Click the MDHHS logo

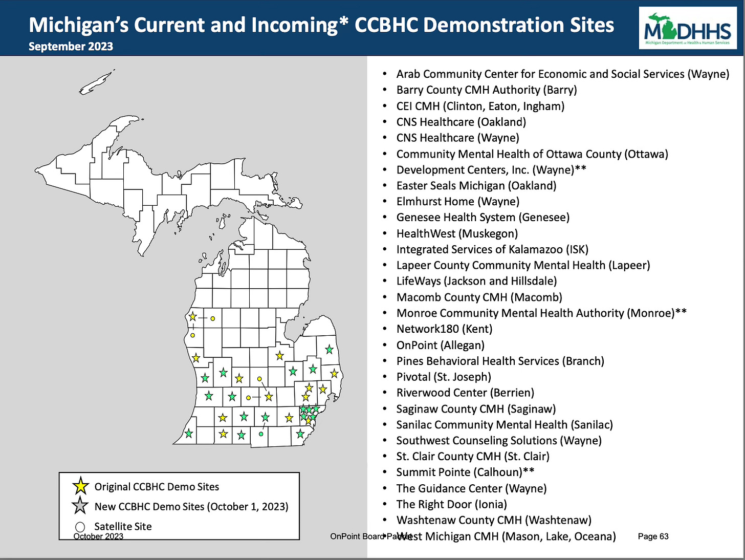point(688,28)
